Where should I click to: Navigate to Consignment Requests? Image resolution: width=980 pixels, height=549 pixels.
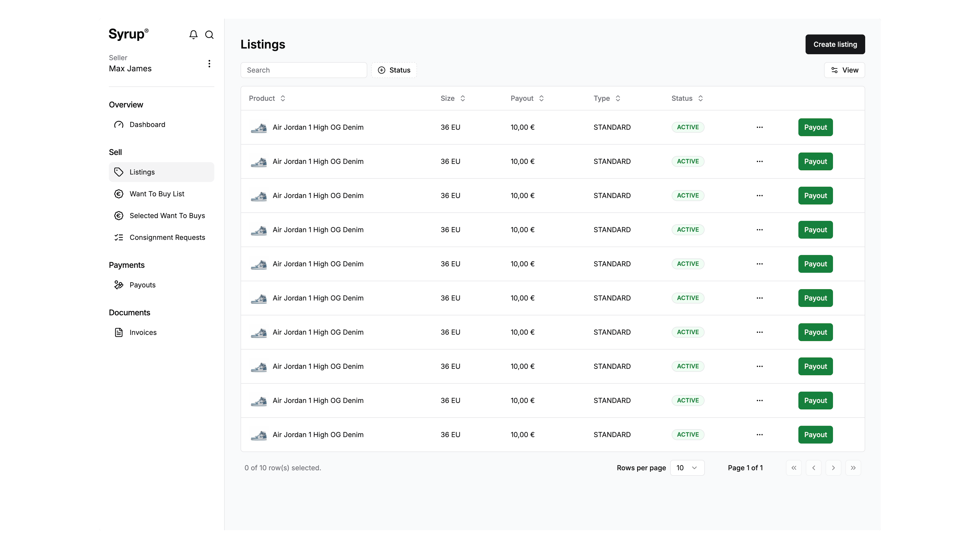point(167,237)
